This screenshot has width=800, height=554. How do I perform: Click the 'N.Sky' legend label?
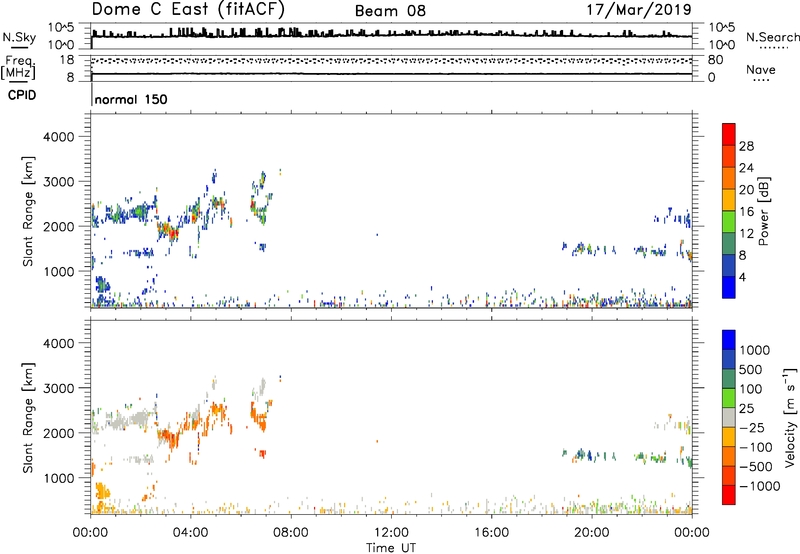tap(19, 37)
